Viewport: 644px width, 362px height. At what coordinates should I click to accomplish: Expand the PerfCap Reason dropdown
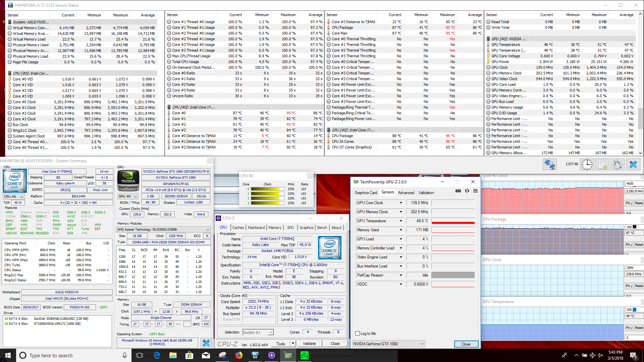pyautogui.click(x=400, y=275)
